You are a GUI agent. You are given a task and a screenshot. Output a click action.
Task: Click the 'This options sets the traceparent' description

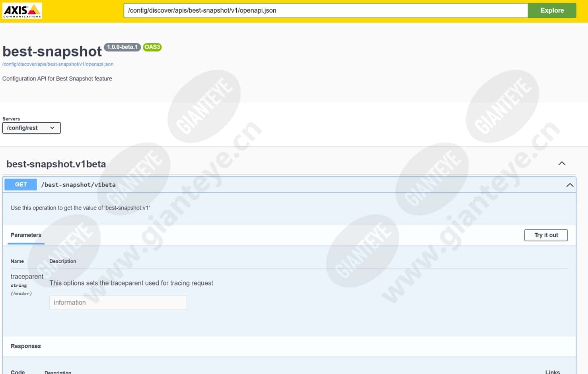(x=131, y=283)
